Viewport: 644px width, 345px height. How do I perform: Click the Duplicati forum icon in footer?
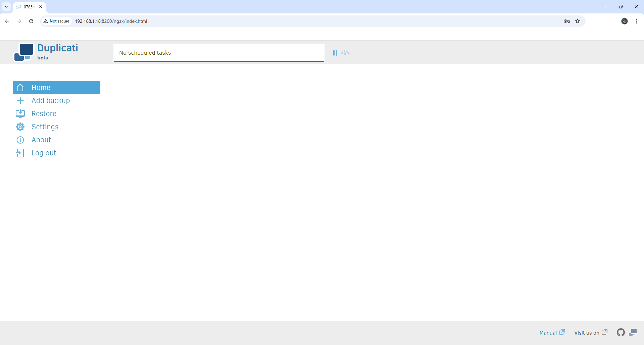pyautogui.click(x=633, y=332)
